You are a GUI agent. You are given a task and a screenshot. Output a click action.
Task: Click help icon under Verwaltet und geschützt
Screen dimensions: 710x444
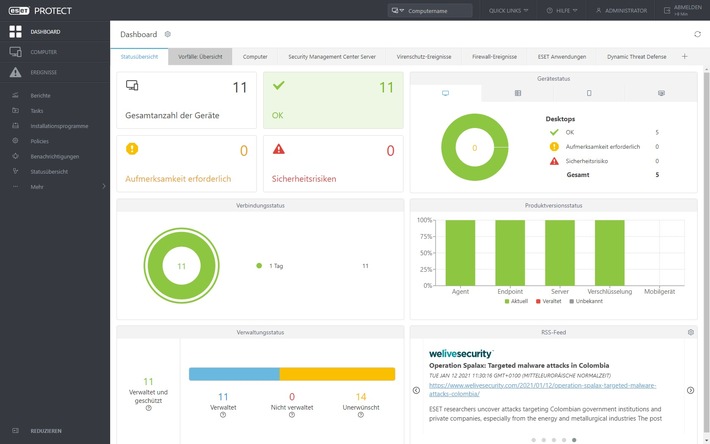pos(149,408)
